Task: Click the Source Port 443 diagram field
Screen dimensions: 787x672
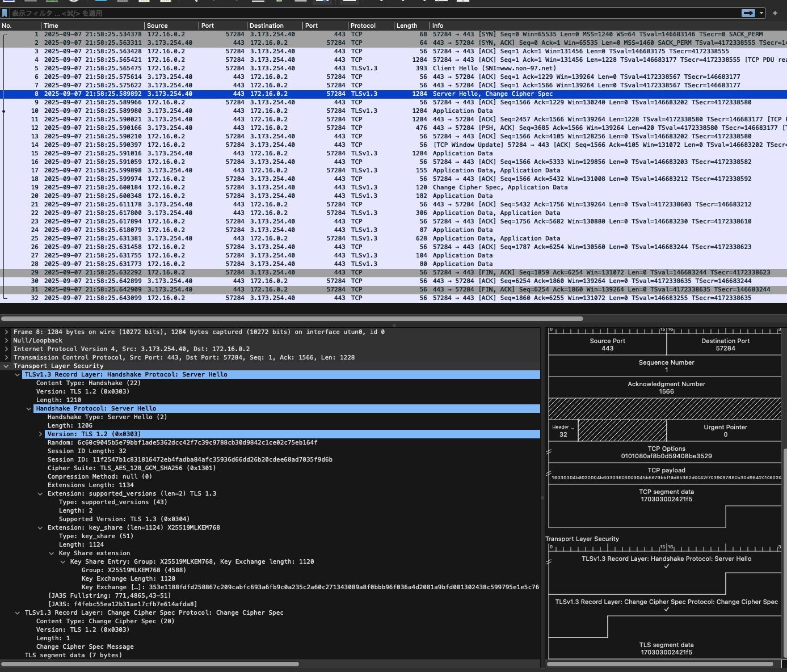Action: [608, 345]
